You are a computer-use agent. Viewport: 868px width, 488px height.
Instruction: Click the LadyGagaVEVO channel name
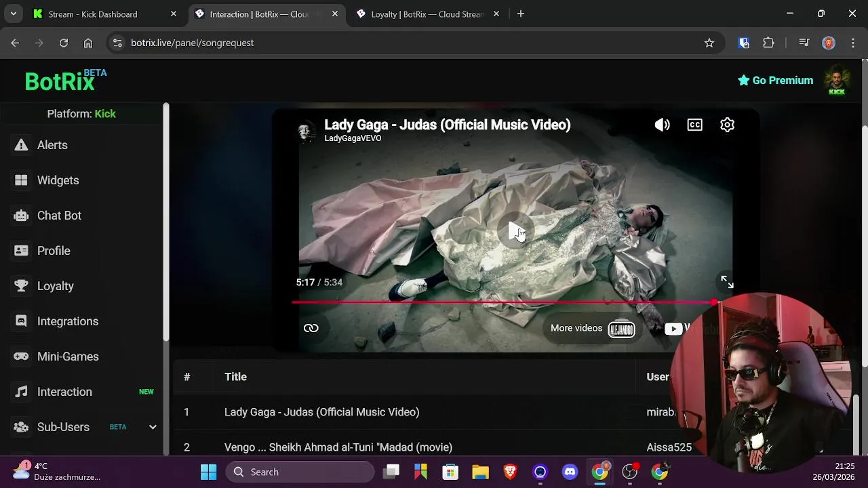point(353,138)
